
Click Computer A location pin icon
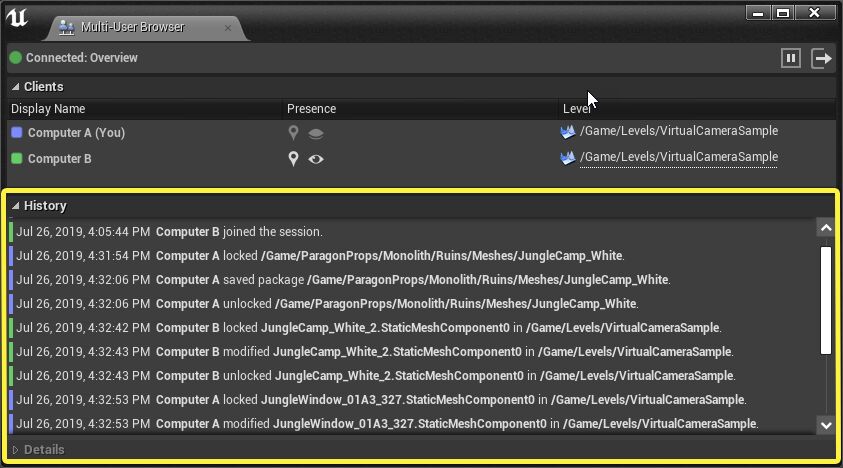(x=293, y=132)
